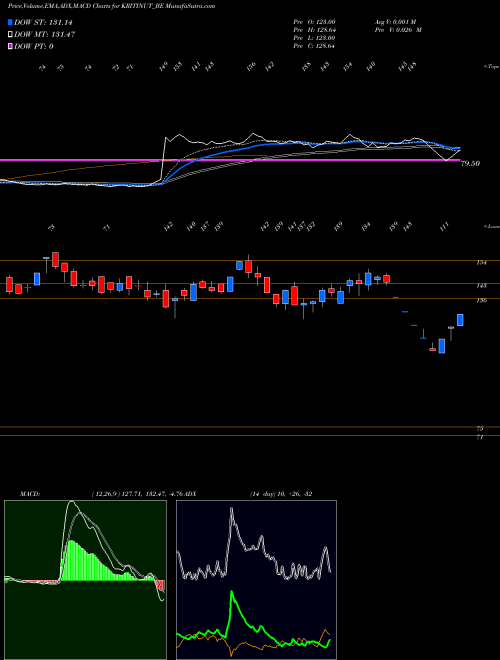Click the 'Avg V: 0.001 M' volume value
Screen dimensions: 500x660
395,21
